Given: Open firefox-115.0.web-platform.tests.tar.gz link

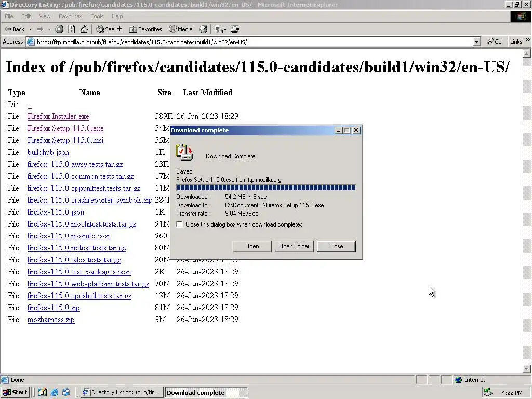Looking at the screenshot, I should point(88,284).
